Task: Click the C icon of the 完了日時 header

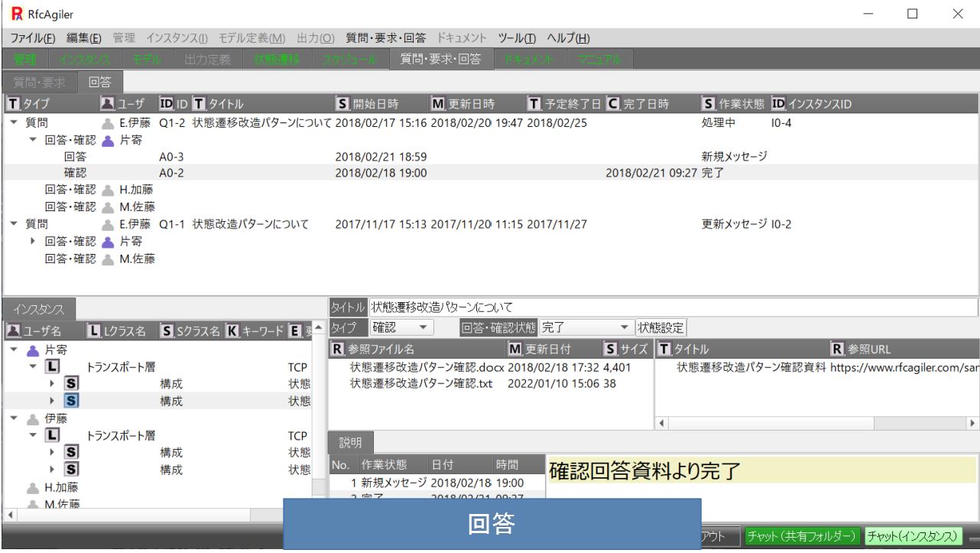Action: (x=612, y=103)
